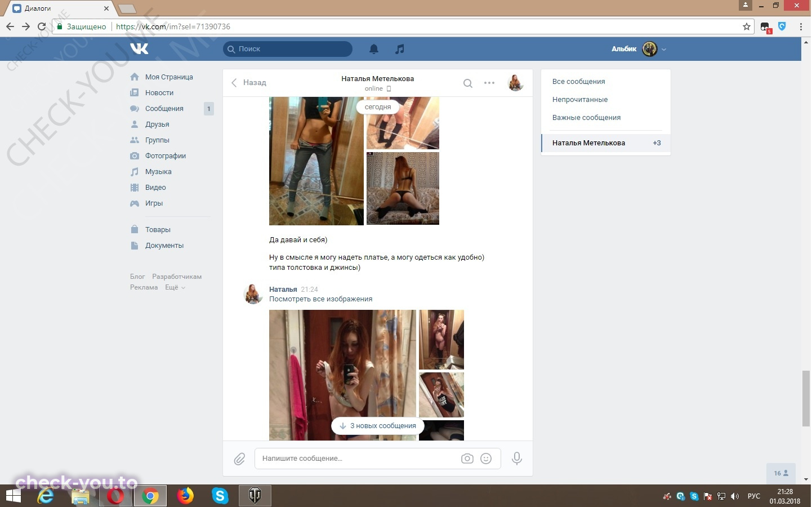Open Наталья Метелькова's profile from the chat header name

pyautogui.click(x=377, y=79)
